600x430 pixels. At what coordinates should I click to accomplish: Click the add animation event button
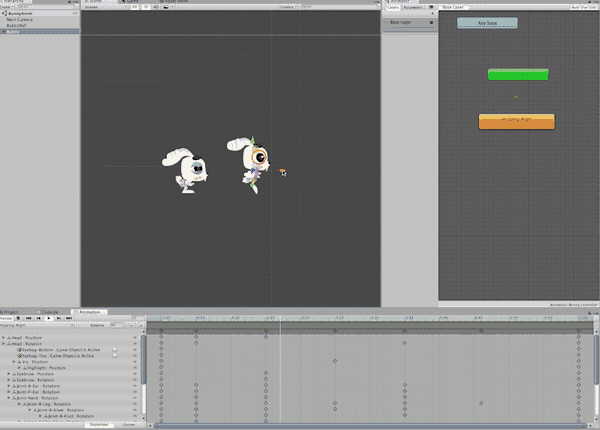140,325
